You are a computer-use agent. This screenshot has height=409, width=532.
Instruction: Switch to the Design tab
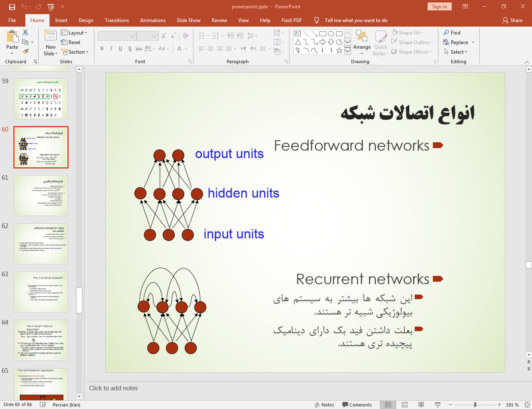pos(86,20)
